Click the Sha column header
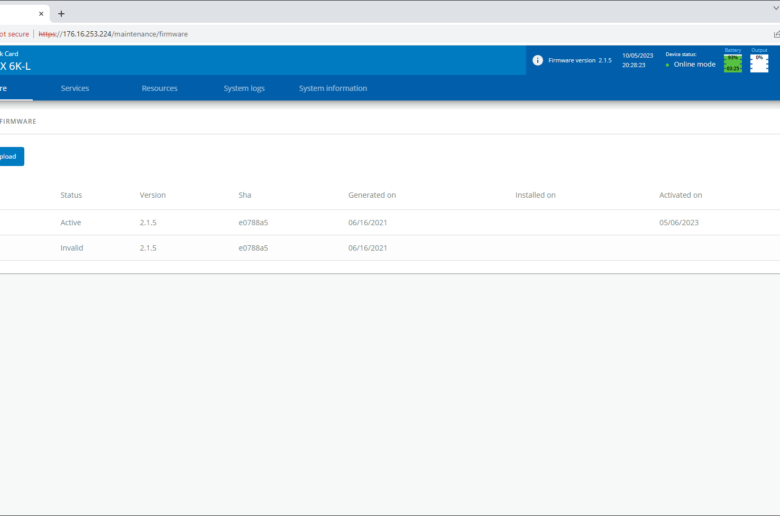This screenshot has height=516, width=780. pyautogui.click(x=245, y=195)
